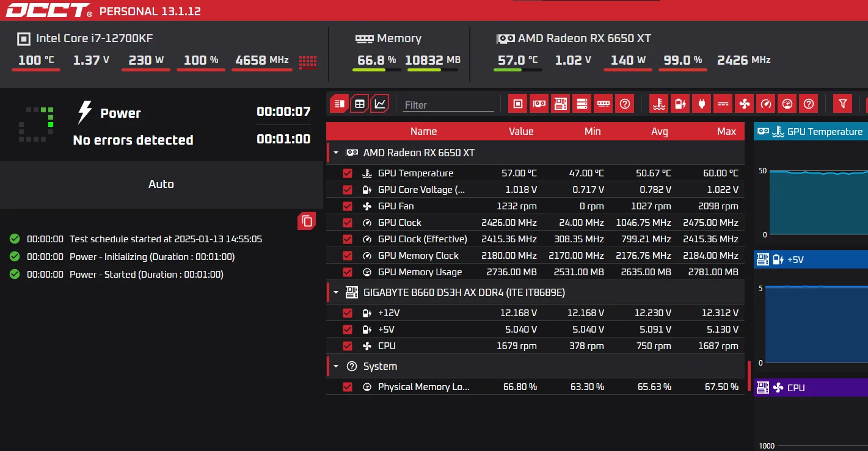This screenshot has height=451, width=868.
Task: Click the CPU chip icon beside Intel Core i7-12700KF
Action: tap(23, 39)
